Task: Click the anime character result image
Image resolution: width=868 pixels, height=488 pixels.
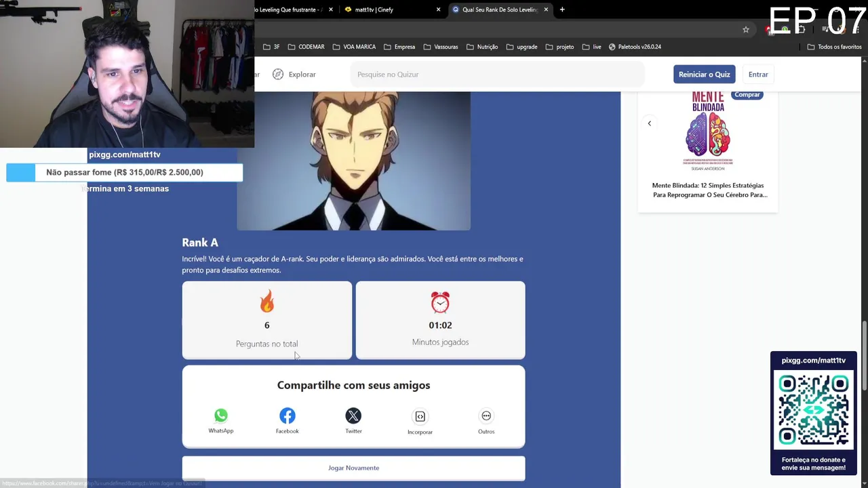Action: (353, 161)
